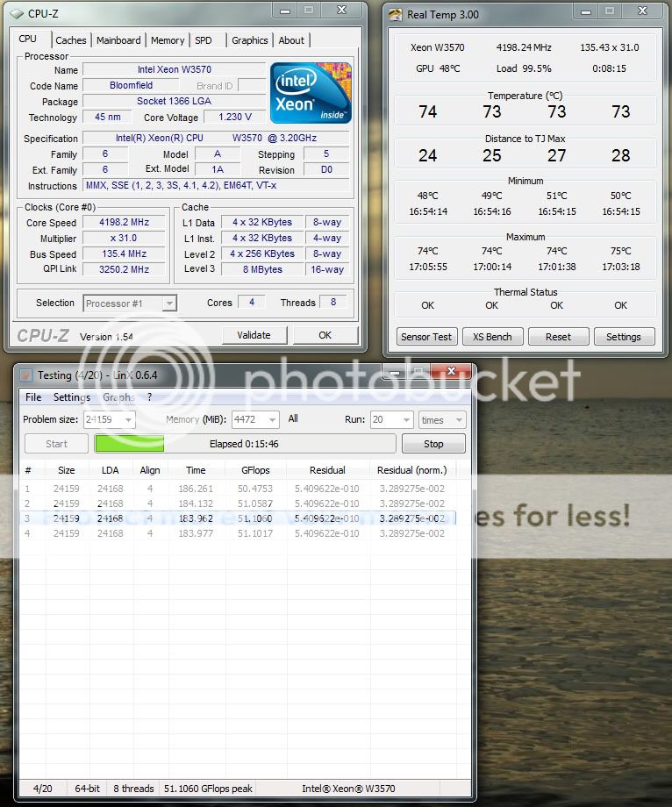Open the Memory tab in CPU-Z

click(168, 40)
